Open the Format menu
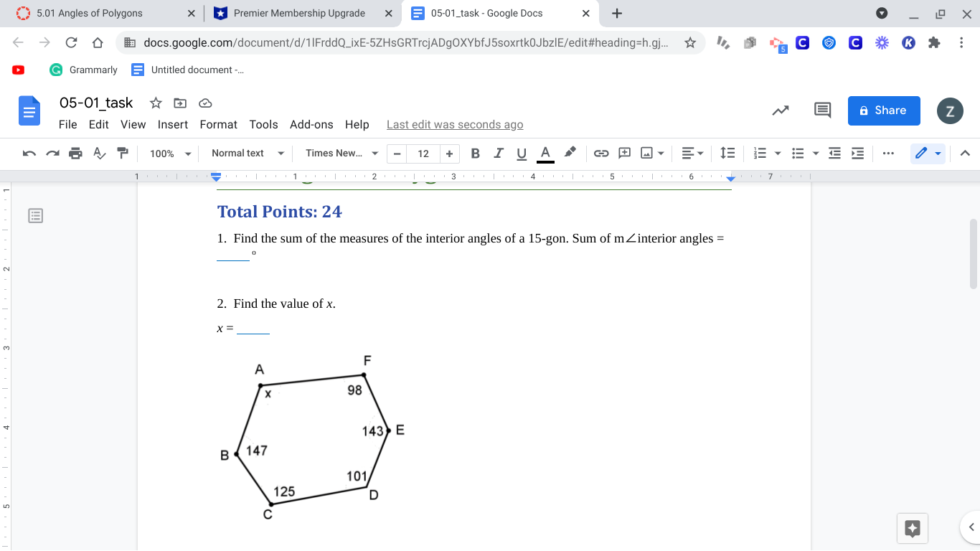The width and height of the screenshot is (980, 551). click(218, 124)
